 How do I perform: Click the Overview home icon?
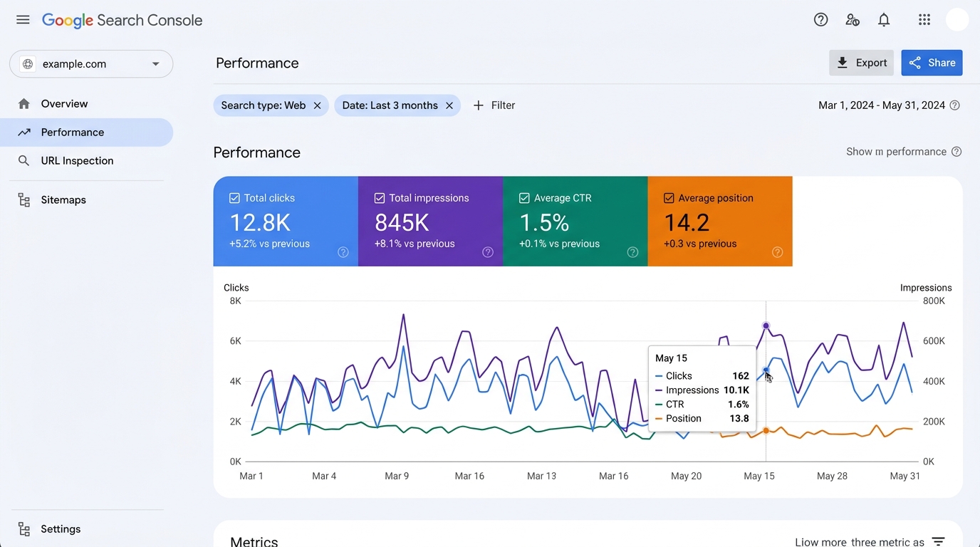24,104
